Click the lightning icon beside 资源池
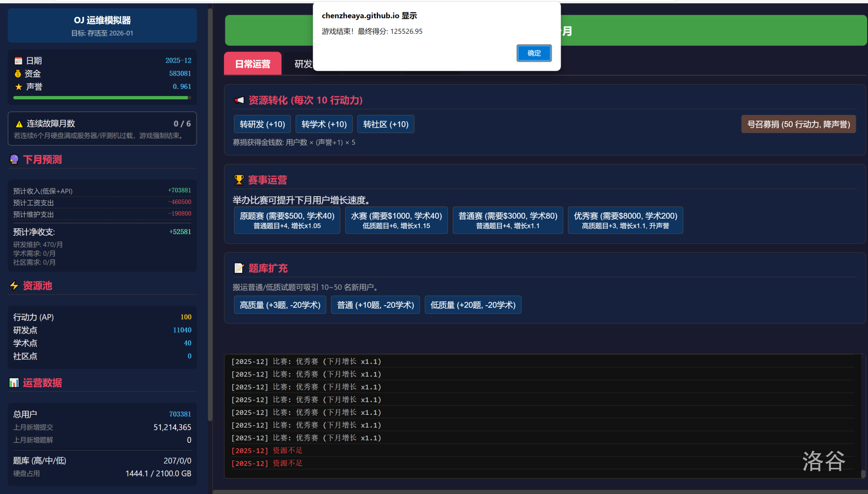 tap(14, 286)
